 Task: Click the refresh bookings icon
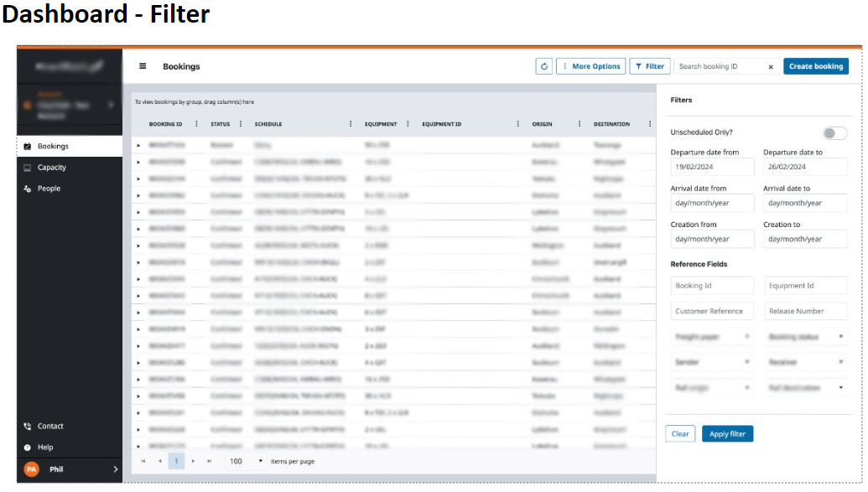tap(543, 66)
